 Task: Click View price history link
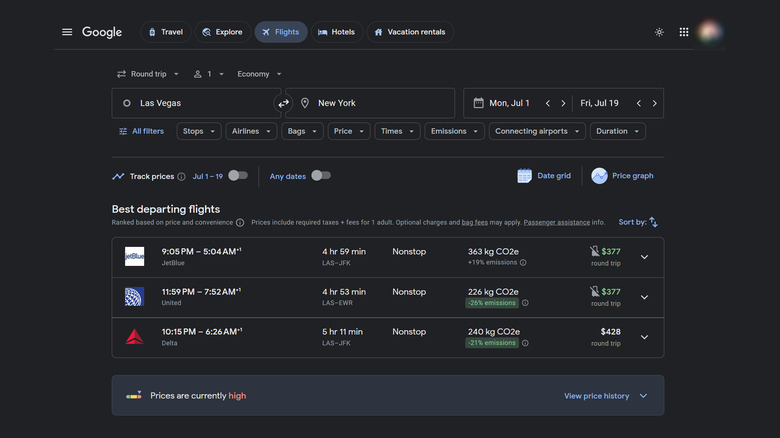[x=597, y=396]
